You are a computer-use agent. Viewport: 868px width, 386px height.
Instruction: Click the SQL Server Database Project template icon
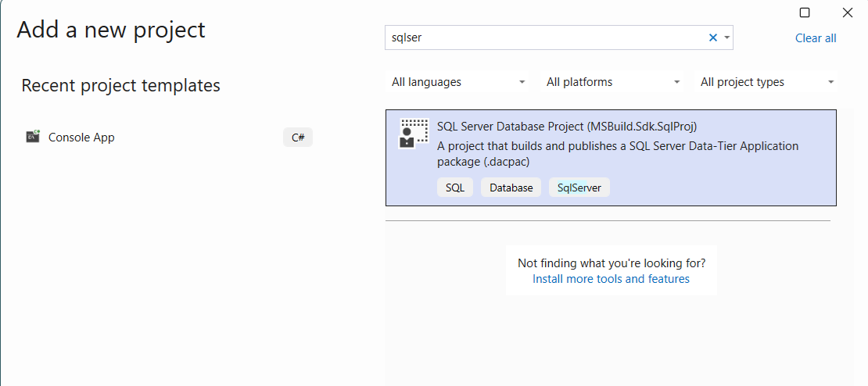click(x=414, y=133)
